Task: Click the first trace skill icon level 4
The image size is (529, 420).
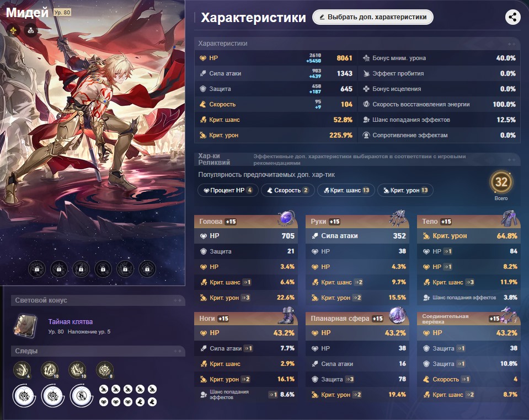Action: pos(22,370)
